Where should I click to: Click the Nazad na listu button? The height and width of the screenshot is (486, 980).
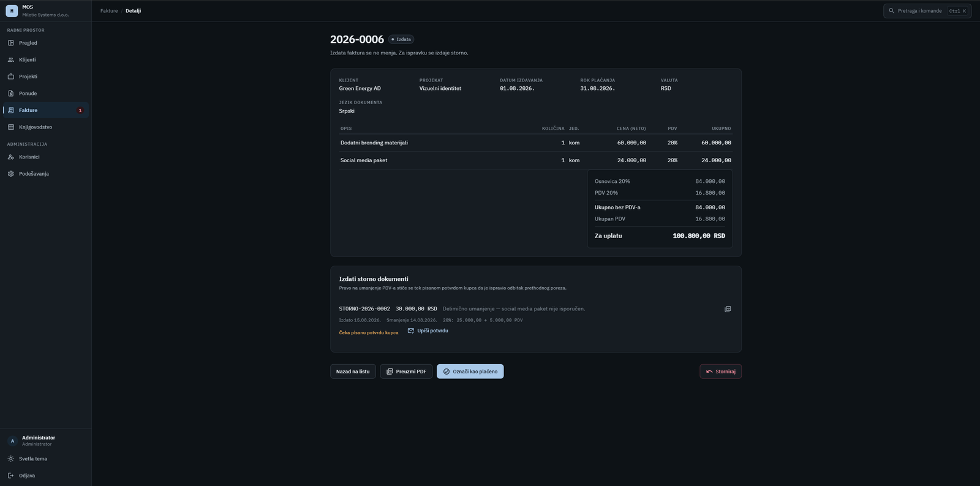tap(353, 372)
